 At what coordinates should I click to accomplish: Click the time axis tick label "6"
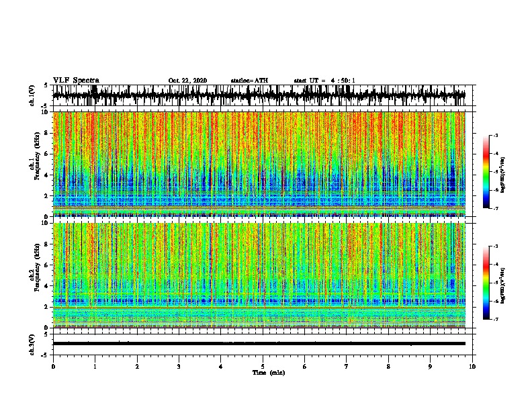coord(305,367)
